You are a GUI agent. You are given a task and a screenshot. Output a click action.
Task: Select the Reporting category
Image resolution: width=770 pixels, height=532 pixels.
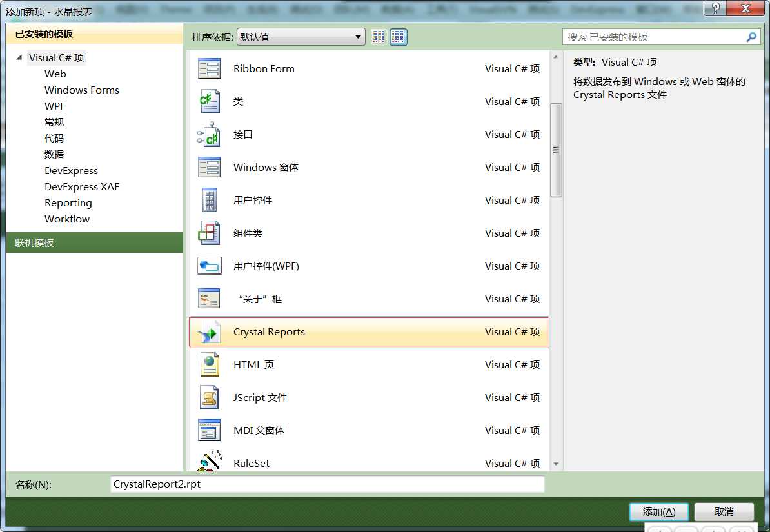tap(68, 203)
